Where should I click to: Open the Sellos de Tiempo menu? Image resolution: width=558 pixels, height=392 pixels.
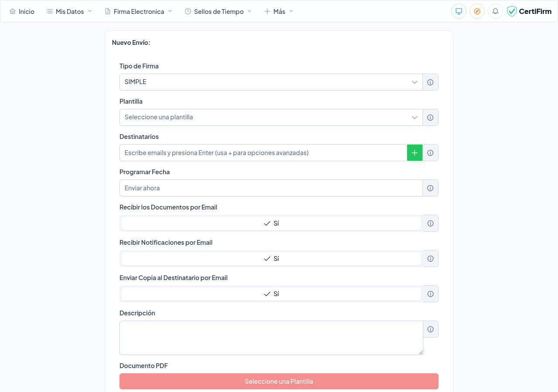coord(218,12)
